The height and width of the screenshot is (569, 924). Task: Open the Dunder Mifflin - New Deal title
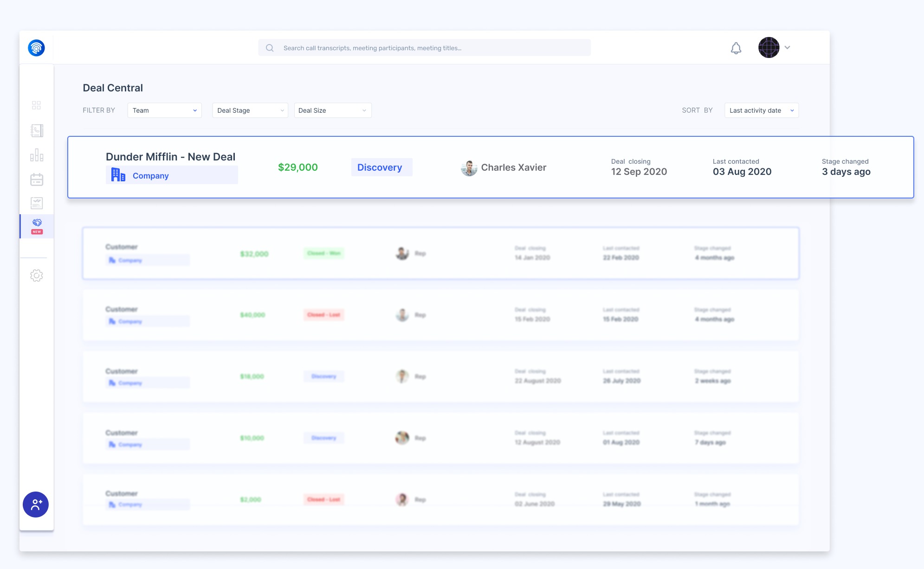click(x=170, y=157)
